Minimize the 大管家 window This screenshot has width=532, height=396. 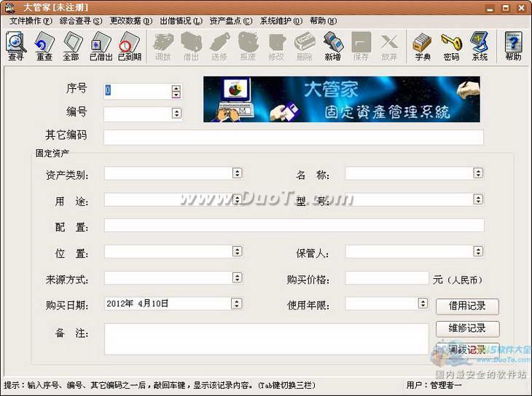(x=490, y=8)
